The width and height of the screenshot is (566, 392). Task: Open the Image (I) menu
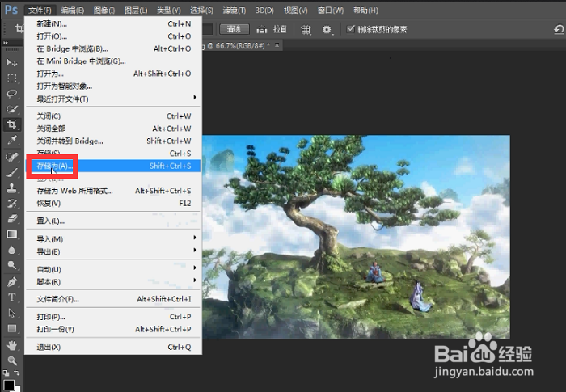(x=104, y=11)
